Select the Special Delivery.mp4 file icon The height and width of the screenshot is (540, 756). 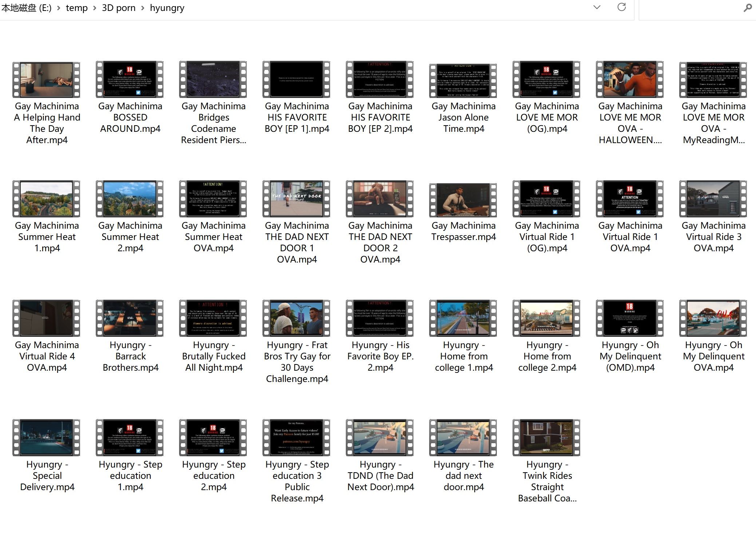pos(46,438)
